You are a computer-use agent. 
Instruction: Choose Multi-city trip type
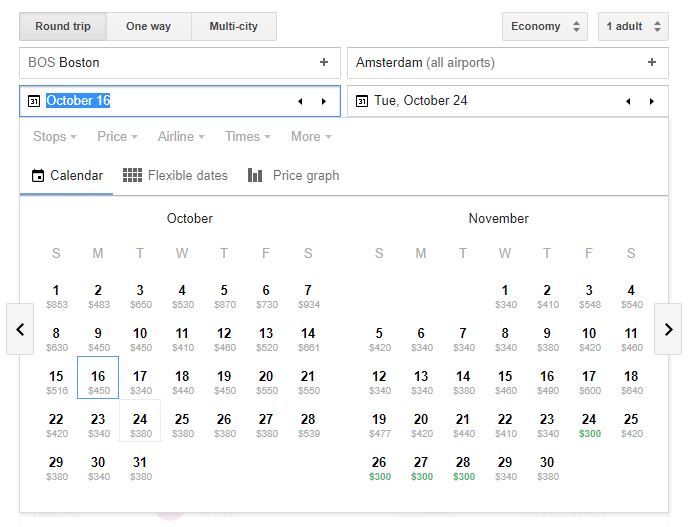click(233, 26)
